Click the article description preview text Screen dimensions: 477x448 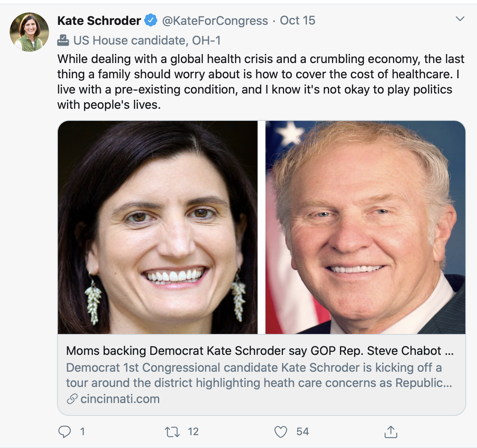[259, 375]
